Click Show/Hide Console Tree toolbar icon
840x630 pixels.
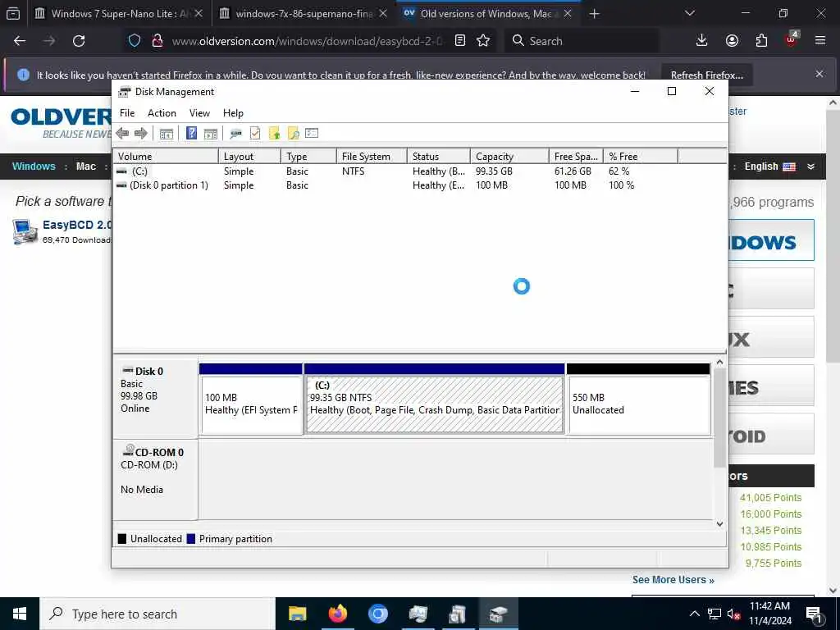coord(166,134)
